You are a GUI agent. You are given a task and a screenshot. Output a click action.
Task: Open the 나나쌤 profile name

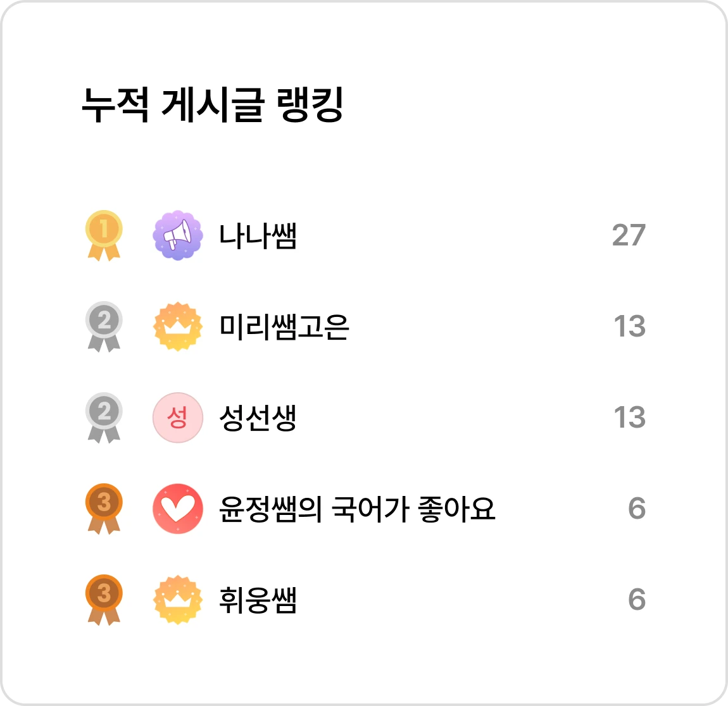click(x=258, y=235)
